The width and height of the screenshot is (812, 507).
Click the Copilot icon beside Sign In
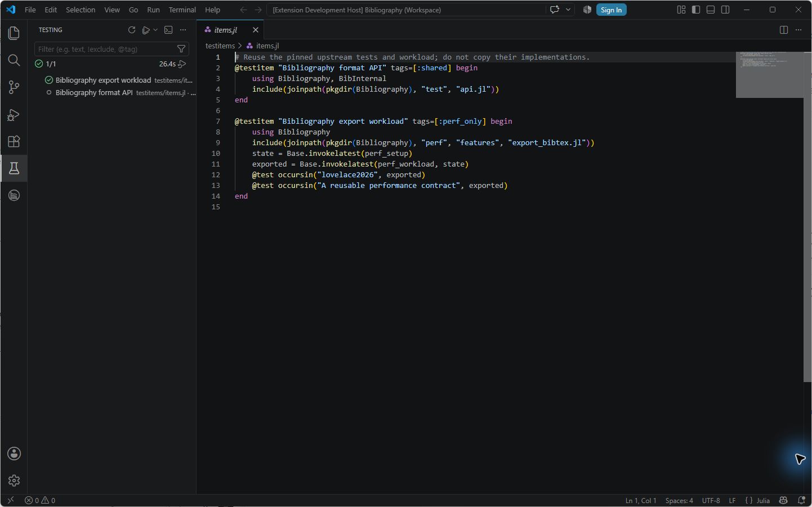point(587,10)
